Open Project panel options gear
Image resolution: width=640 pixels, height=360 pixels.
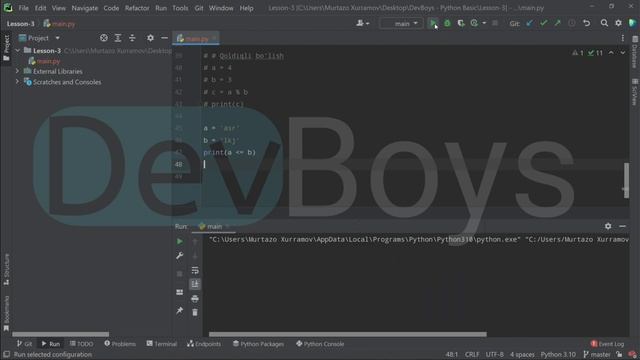[150, 38]
